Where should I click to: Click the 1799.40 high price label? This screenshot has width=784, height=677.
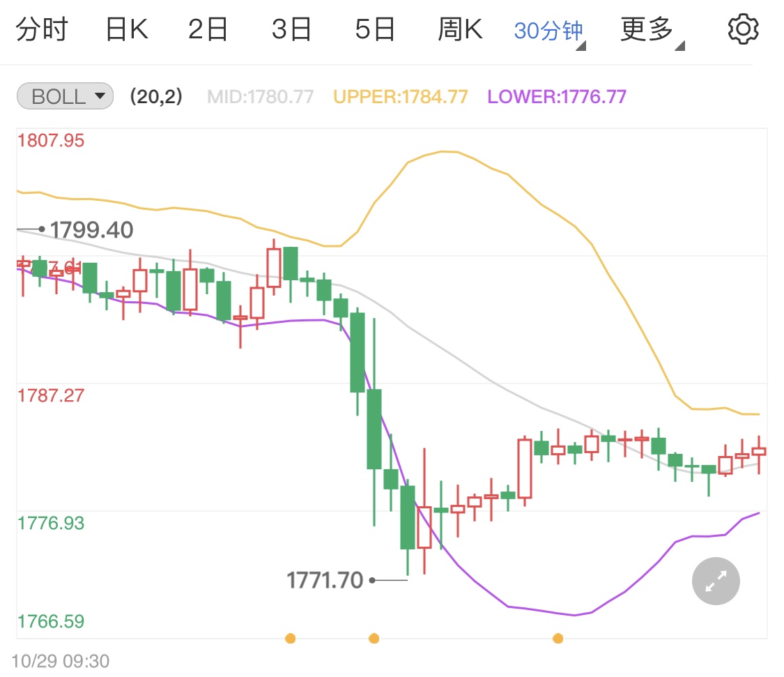tap(91, 230)
